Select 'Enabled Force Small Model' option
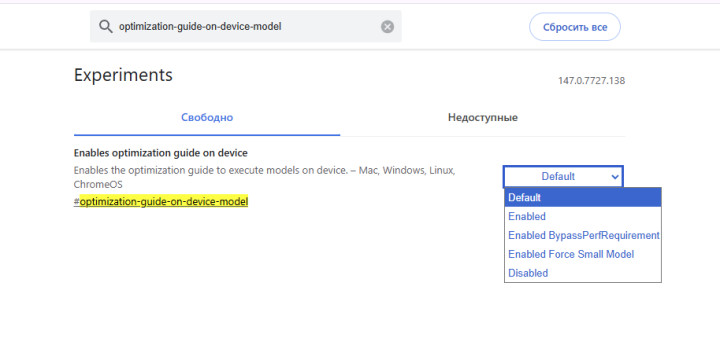This screenshot has width=720, height=360. (x=583, y=254)
